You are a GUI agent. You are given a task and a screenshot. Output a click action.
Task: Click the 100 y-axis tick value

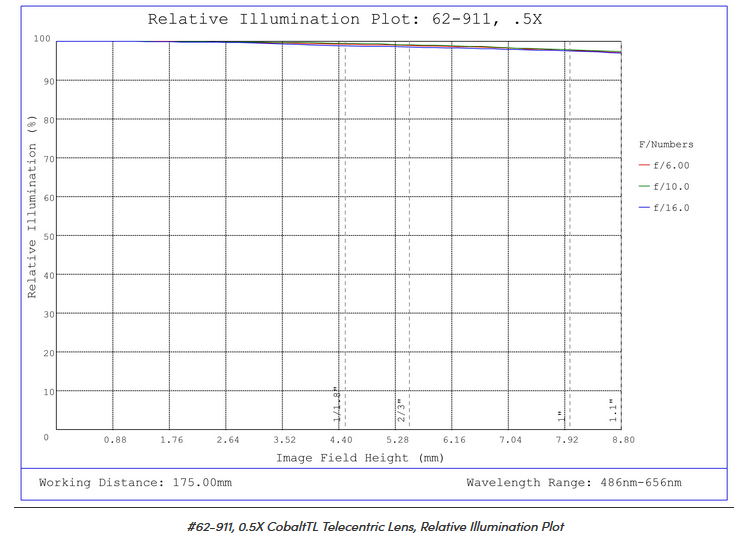(x=41, y=40)
